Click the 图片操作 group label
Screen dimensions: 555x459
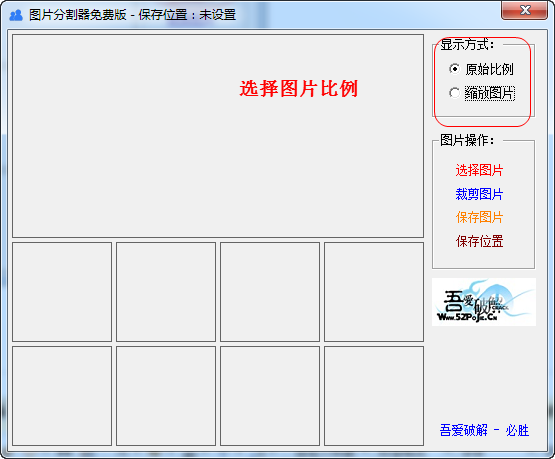pyautogui.click(x=467, y=140)
